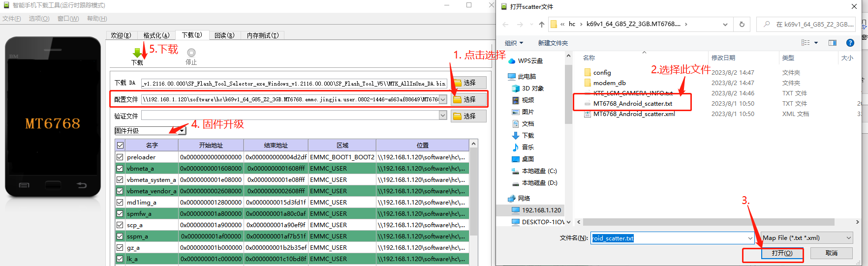Viewport: 868px width, 266px height.
Task: Go up one folder level arrow
Action: pos(542,24)
